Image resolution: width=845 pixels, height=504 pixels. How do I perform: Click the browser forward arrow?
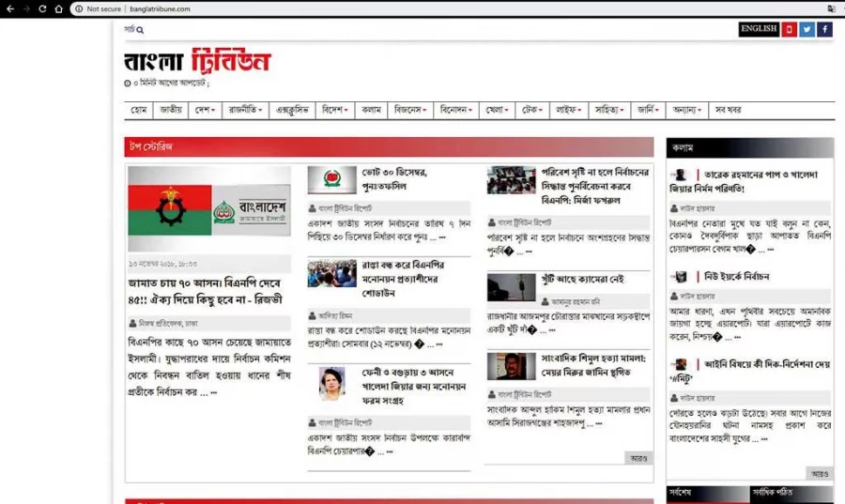[26, 8]
